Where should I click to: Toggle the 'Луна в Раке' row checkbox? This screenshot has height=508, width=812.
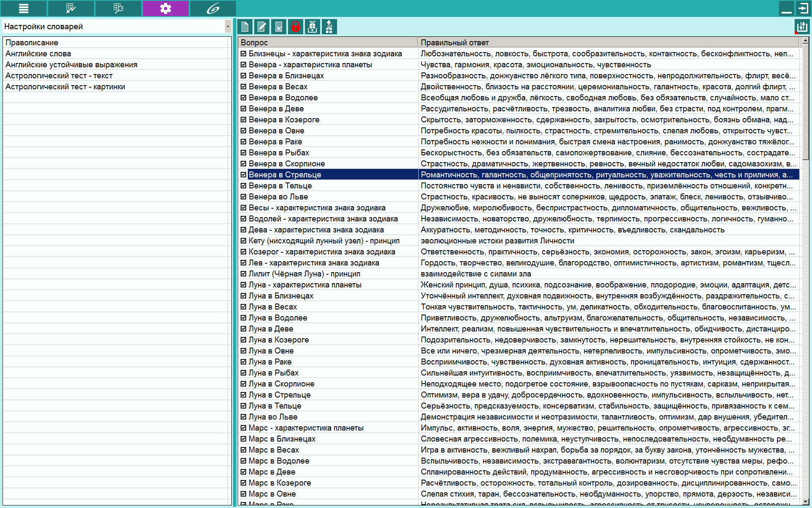tap(244, 362)
